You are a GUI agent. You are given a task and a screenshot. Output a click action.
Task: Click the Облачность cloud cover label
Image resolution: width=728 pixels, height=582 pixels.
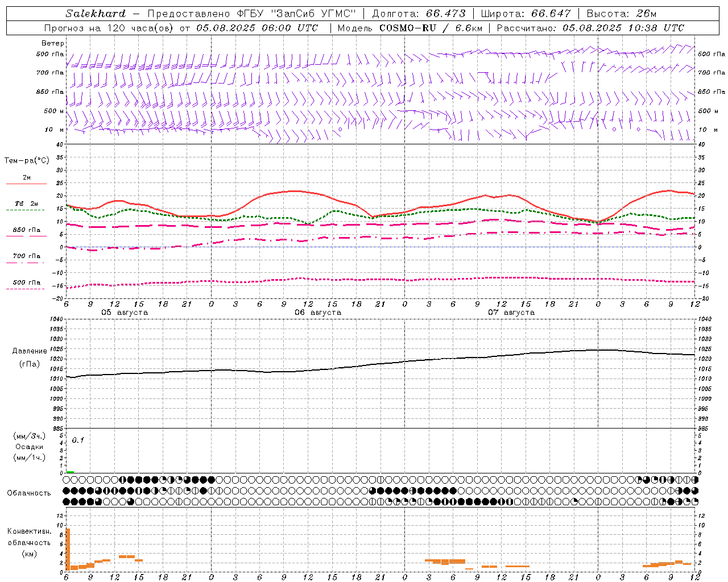coord(29,493)
